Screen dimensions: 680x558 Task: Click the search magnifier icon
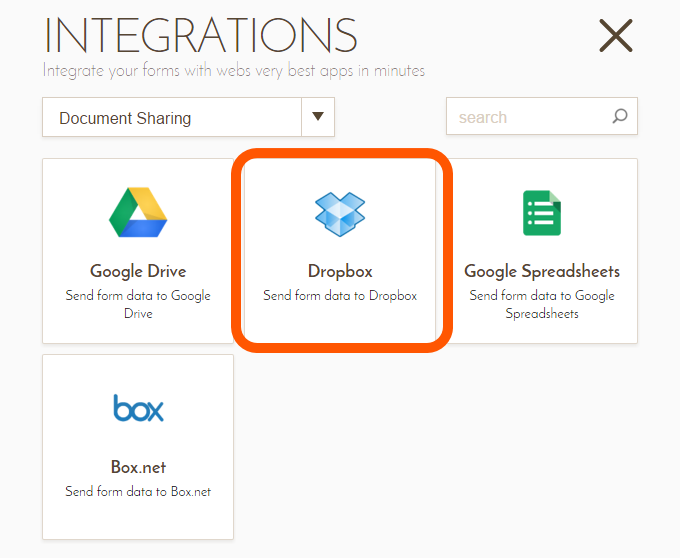click(620, 116)
